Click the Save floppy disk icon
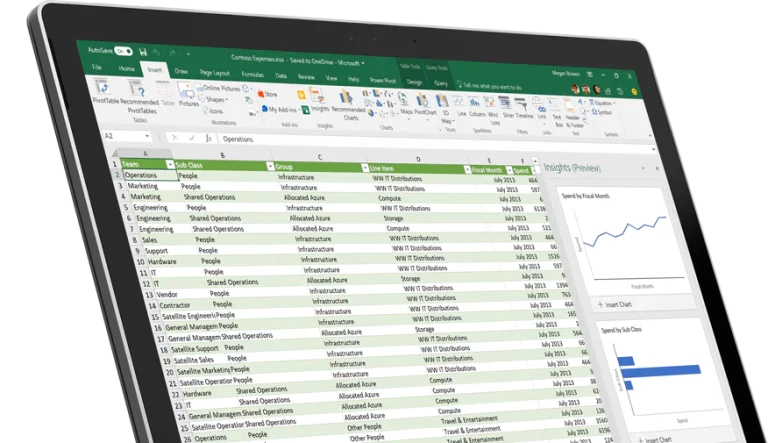This screenshot has height=443, width=768. (143, 51)
